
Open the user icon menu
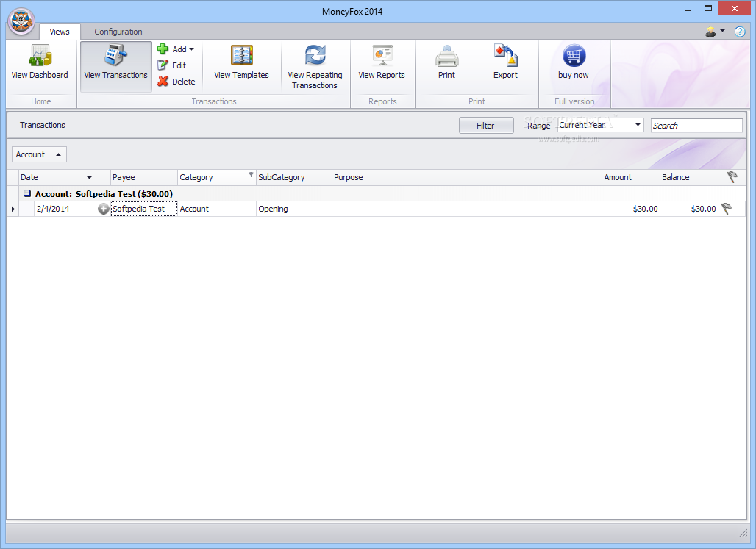[715, 32]
